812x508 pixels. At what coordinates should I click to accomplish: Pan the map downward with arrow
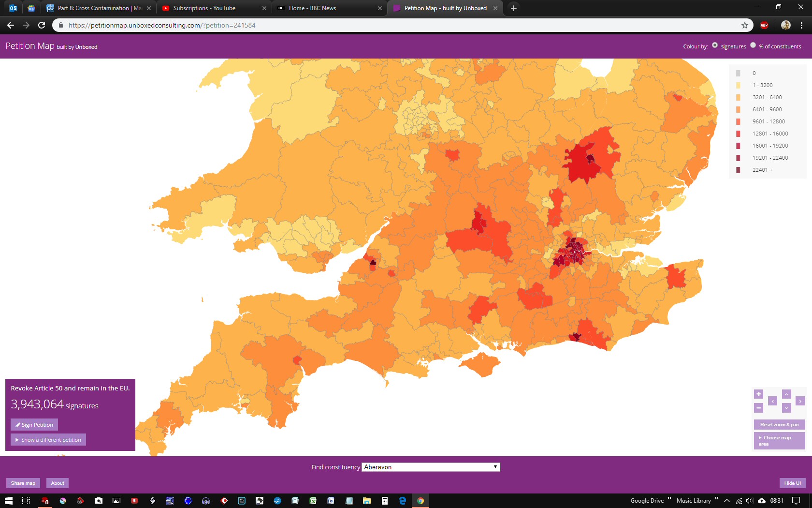[x=786, y=408]
